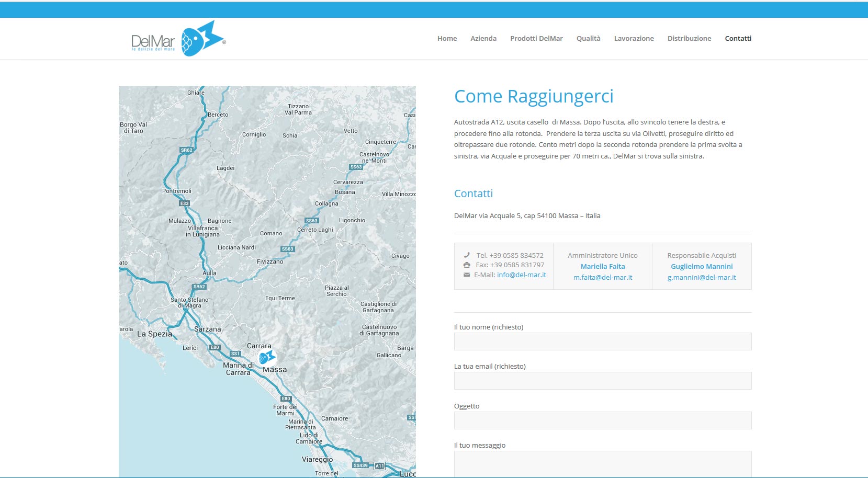
Task: Click Sarzana label on map
Action: click(208, 329)
